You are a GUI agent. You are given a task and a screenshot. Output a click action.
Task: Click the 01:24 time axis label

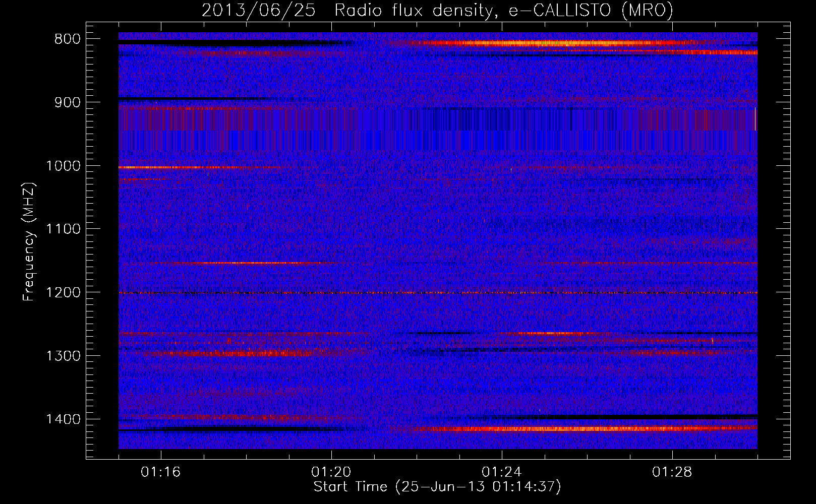pos(502,472)
